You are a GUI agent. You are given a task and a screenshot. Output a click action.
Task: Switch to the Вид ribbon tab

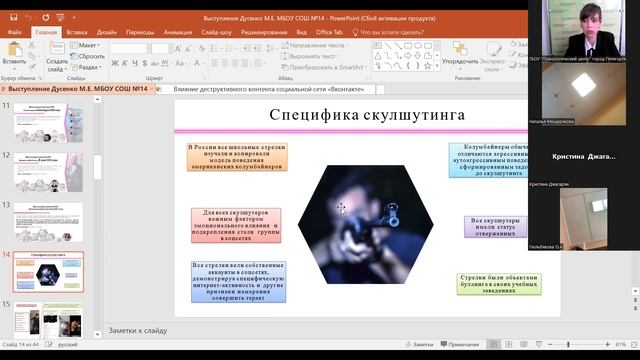tap(301, 32)
